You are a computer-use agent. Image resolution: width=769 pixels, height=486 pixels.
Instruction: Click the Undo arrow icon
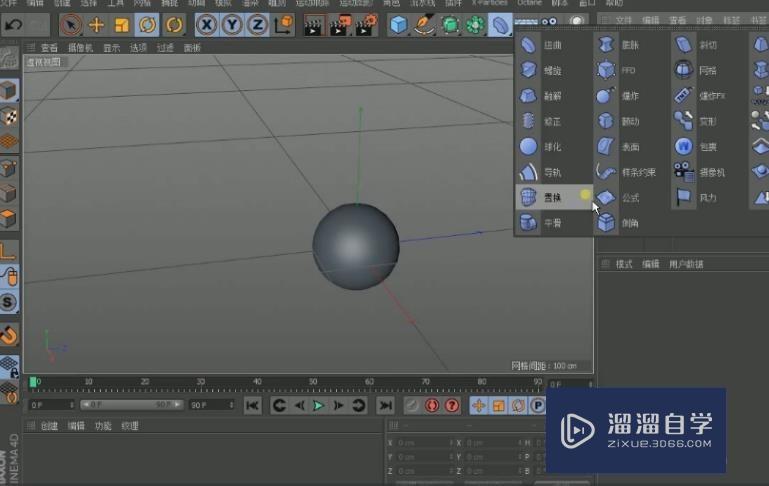(x=14, y=24)
